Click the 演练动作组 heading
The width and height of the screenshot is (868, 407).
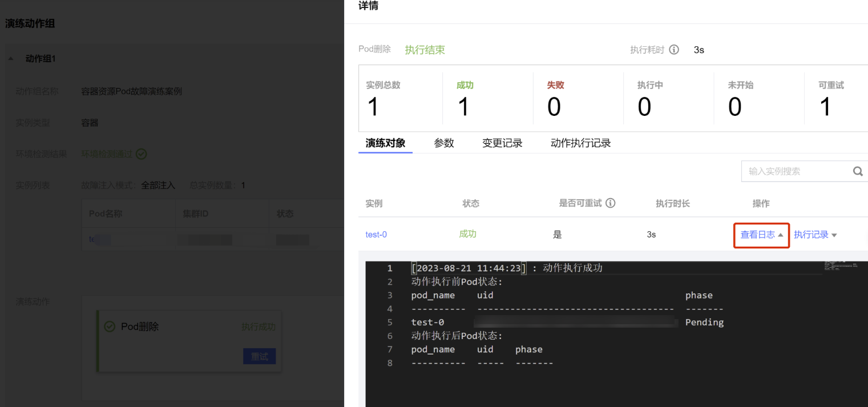30,23
